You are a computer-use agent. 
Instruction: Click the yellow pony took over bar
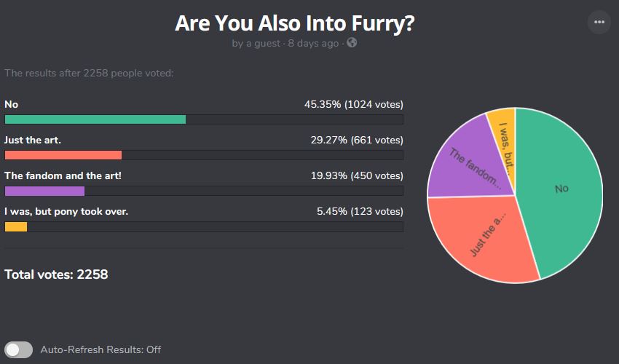coord(16,227)
